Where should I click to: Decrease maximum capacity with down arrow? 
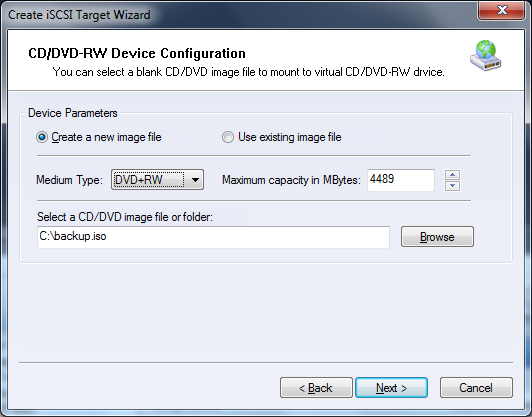pos(452,186)
